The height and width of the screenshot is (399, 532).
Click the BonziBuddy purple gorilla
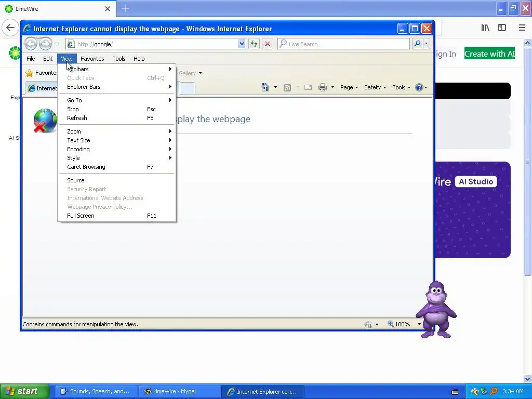pyautogui.click(x=436, y=310)
